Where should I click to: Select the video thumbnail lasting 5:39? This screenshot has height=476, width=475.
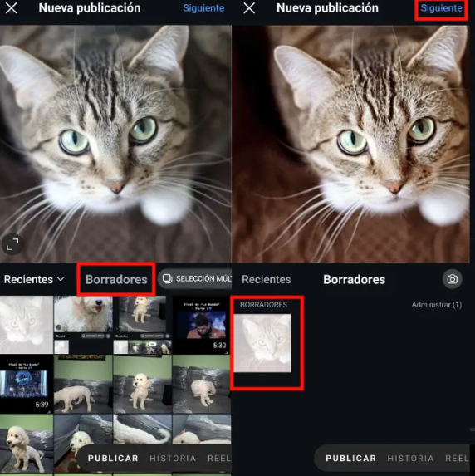point(27,385)
